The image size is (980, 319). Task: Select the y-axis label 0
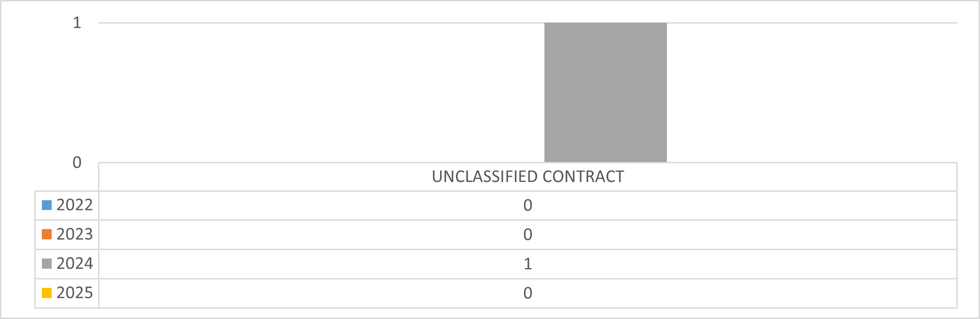(77, 162)
